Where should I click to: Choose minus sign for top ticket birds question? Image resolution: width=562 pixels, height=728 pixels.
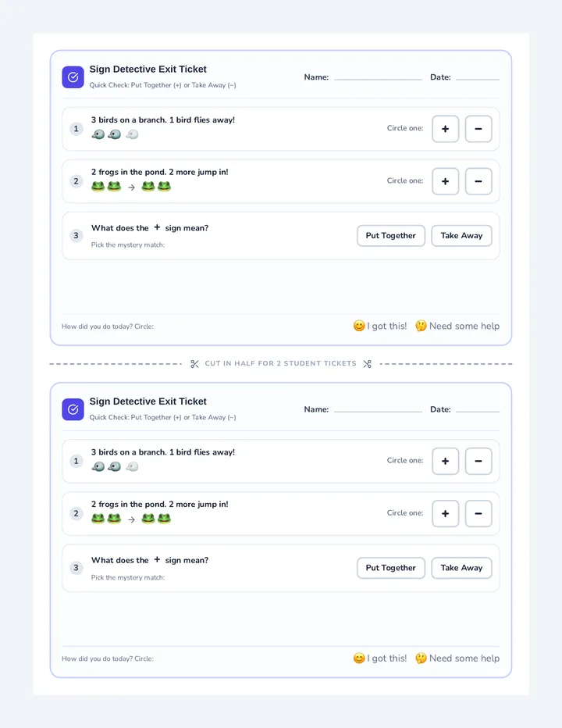tap(478, 129)
